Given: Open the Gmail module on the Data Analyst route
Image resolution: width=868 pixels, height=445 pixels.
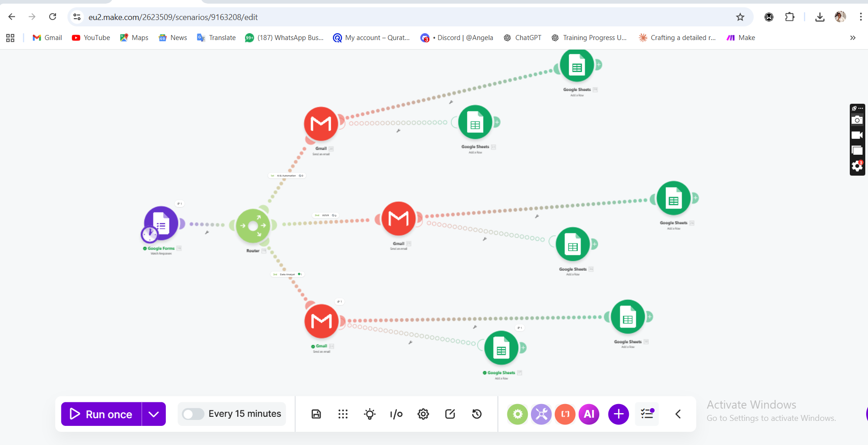Looking at the screenshot, I should pos(322,321).
